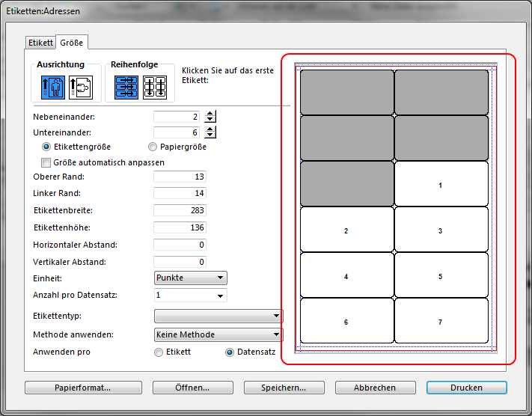Select the Papiergröße radio button
Screen dimensions: 532x416
tap(153, 147)
